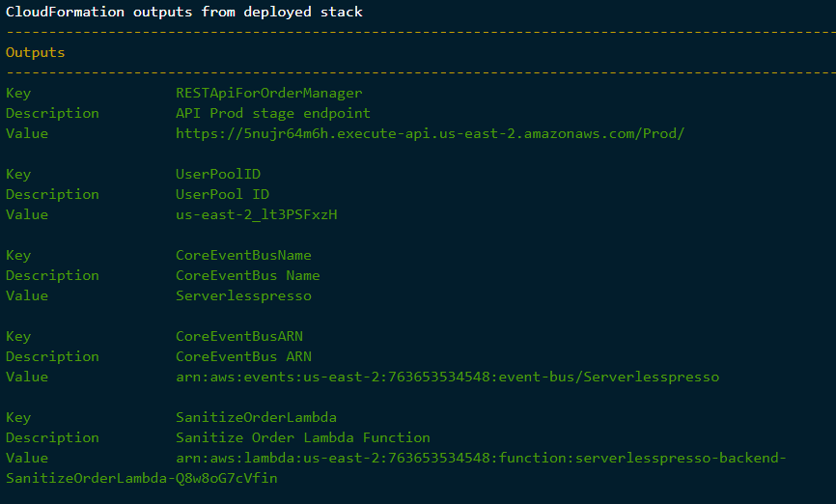Click the CoreEventBus Name description text
The image size is (836, 504).
248,275
